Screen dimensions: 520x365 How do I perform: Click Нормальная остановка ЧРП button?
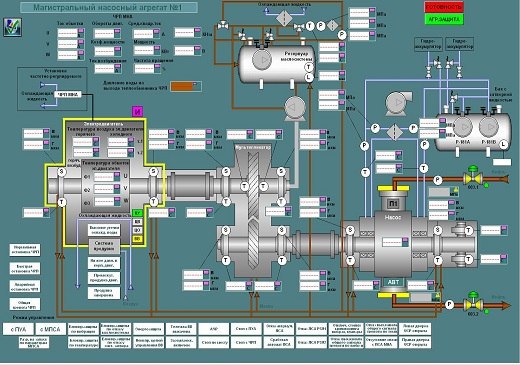(x=25, y=250)
